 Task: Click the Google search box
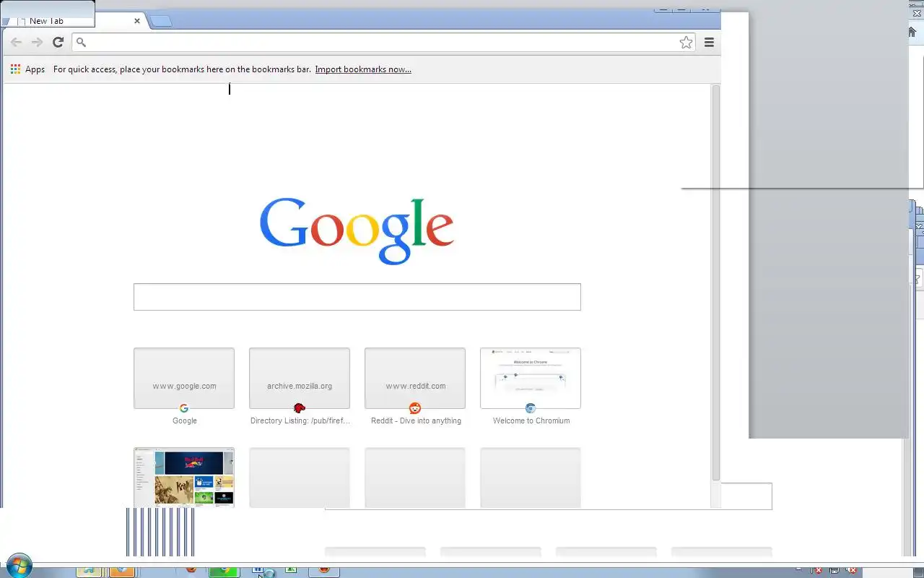[357, 297]
